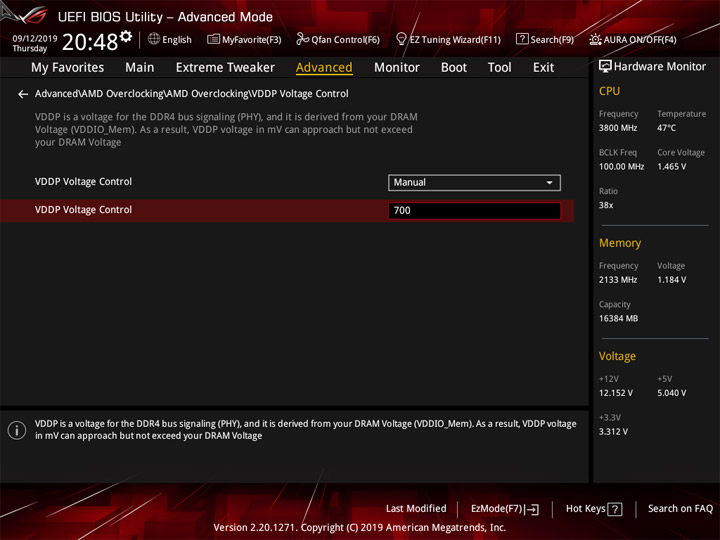The height and width of the screenshot is (540, 720).
Task: Go to the Boot tab
Action: click(454, 68)
